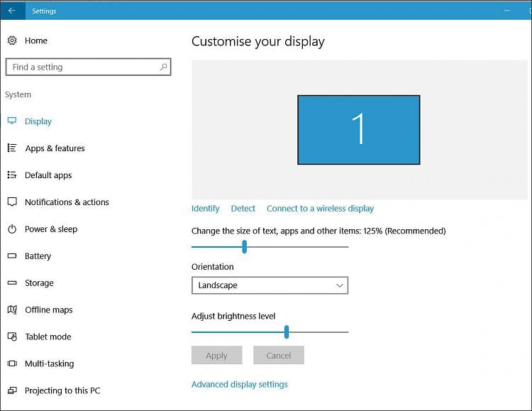532x411 pixels.
Task: Click the Storage drive icon
Action: click(12, 283)
